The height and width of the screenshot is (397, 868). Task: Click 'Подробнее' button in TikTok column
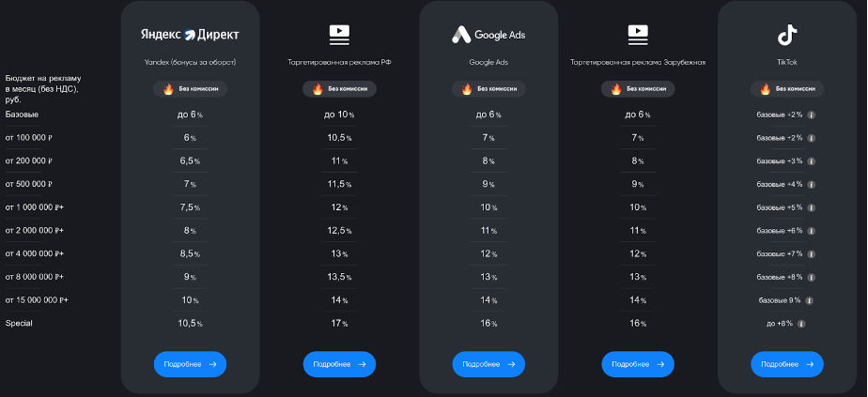[x=787, y=364]
